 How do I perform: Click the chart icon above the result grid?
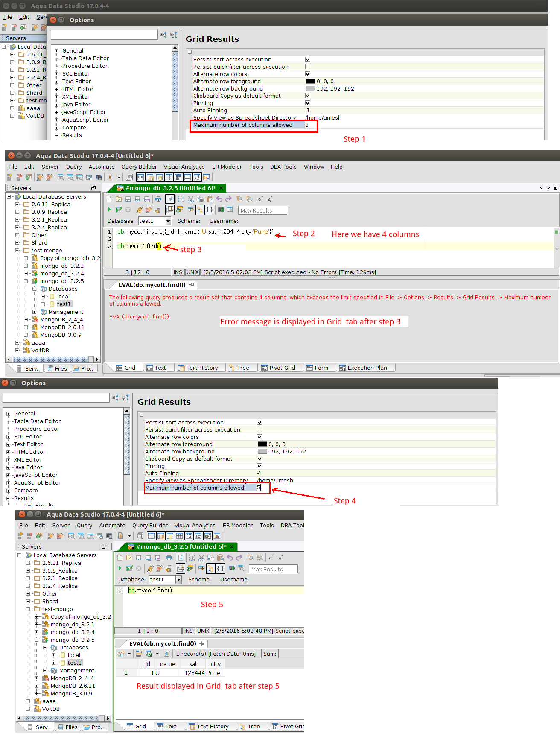[121, 654]
